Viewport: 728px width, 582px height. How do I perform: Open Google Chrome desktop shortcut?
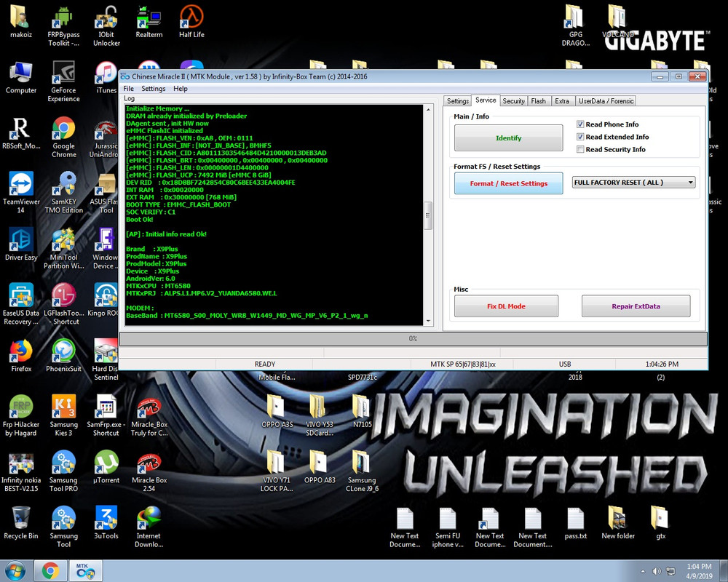(x=63, y=137)
